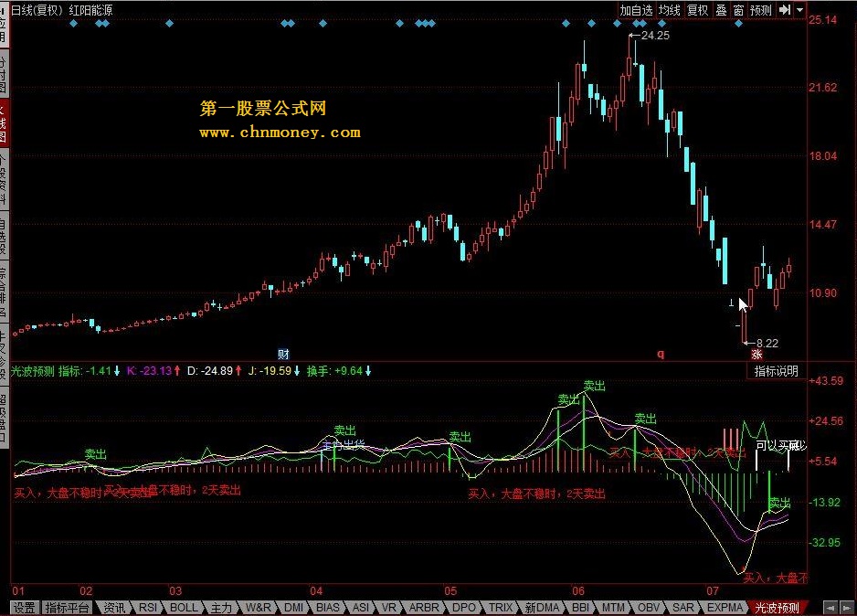Click the 24.25 high price label
The image size is (857, 616).
[655, 36]
